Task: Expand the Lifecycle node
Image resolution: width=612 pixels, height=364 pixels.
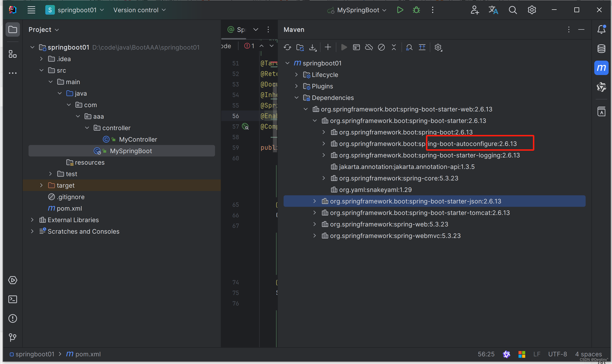Action: coord(296,75)
